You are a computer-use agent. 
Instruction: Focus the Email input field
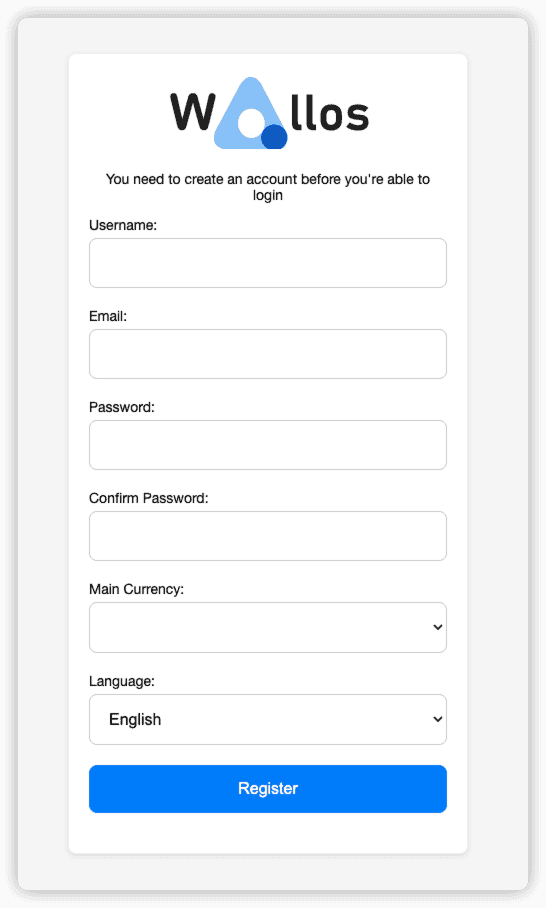[267, 354]
